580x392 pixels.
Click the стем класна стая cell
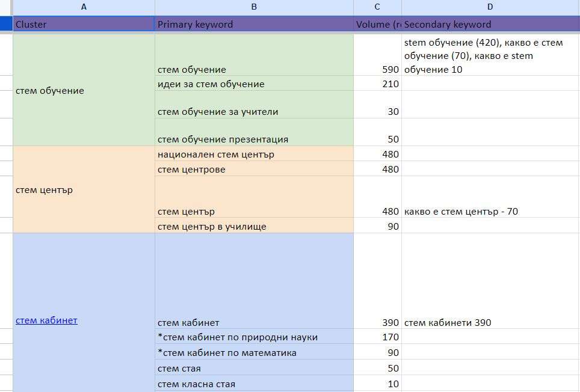(254, 384)
